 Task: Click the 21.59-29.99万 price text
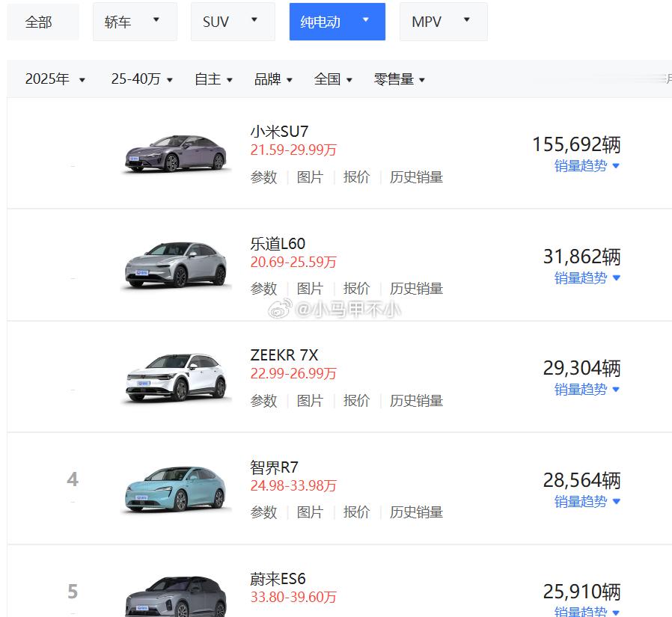point(293,150)
